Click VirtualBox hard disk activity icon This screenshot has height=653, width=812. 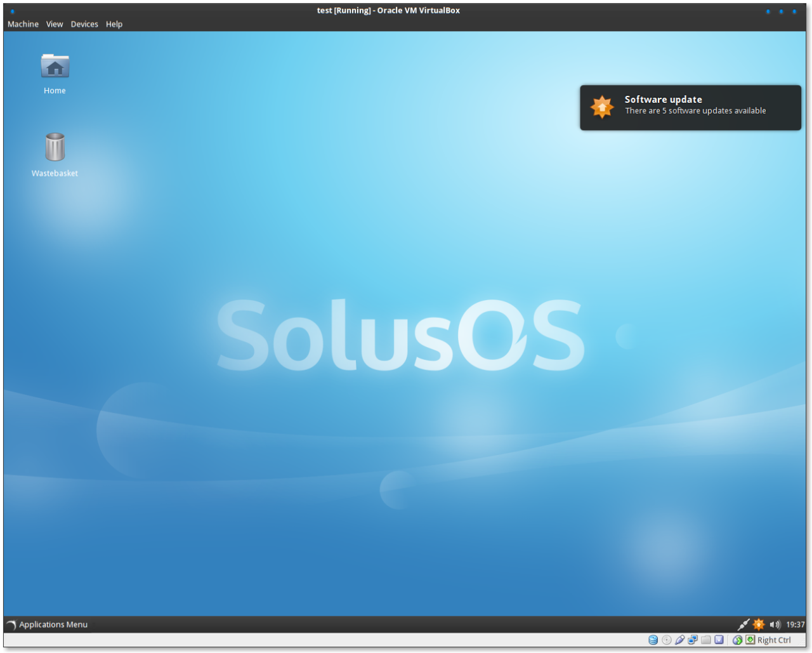click(653, 640)
